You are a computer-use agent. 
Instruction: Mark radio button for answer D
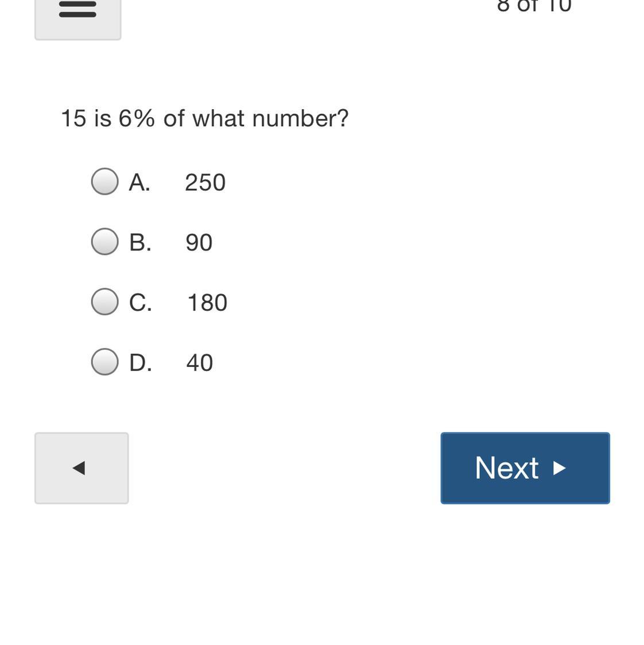pos(105,362)
